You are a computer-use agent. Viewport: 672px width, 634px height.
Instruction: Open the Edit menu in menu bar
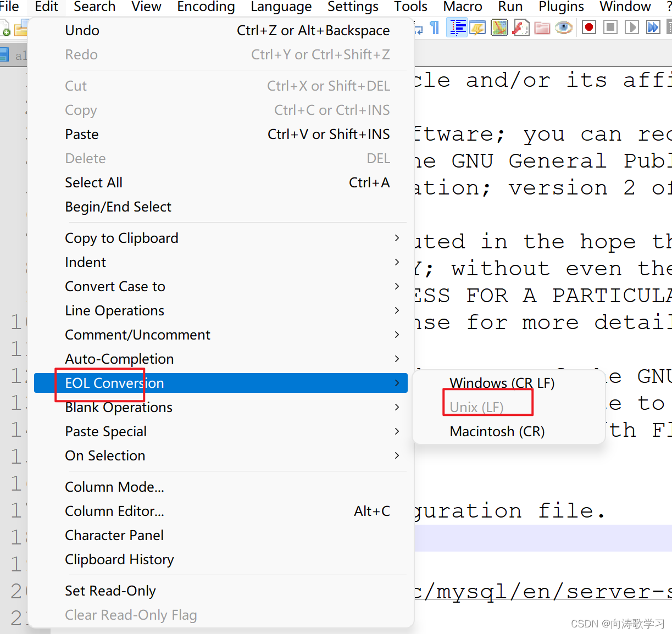46,7
